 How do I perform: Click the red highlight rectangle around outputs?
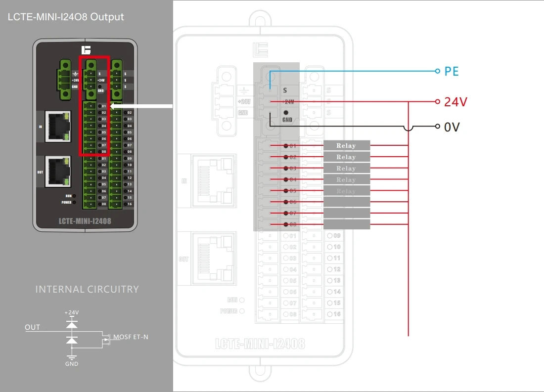(81, 106)
